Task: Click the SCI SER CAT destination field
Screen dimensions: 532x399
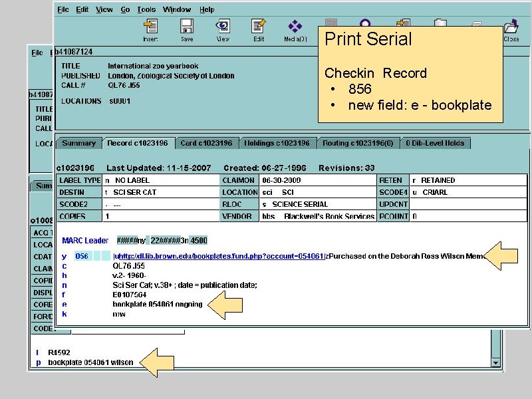Action: [x=161, y=192]
